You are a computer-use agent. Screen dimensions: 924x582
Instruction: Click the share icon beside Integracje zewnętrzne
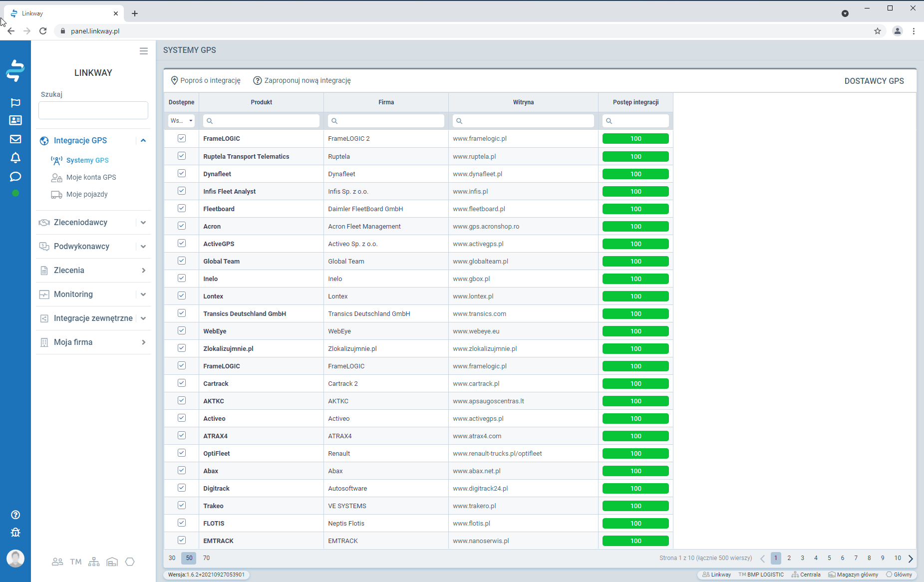click(x=44, y=318)
